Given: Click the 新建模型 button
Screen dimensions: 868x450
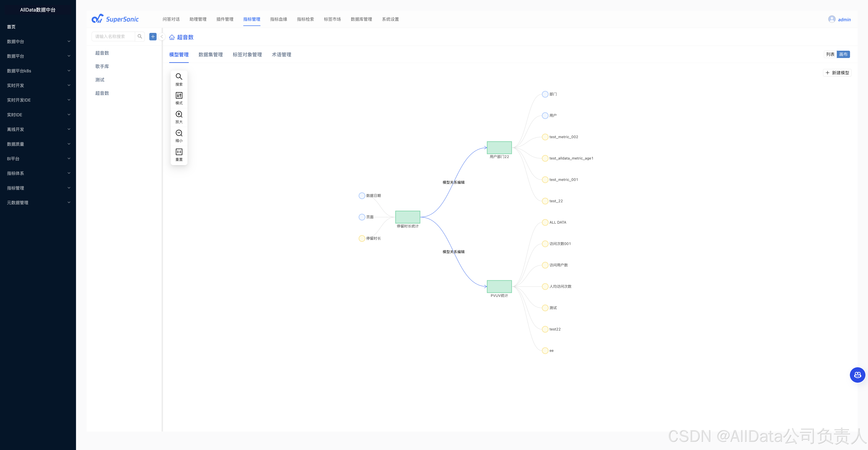Looking at the screenshot, I should pos(837,73).
